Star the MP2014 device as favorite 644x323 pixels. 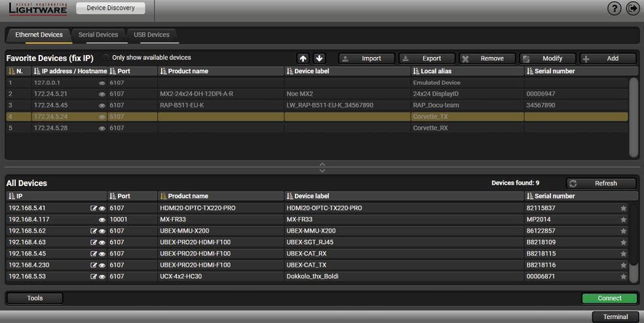click(624, 220)
